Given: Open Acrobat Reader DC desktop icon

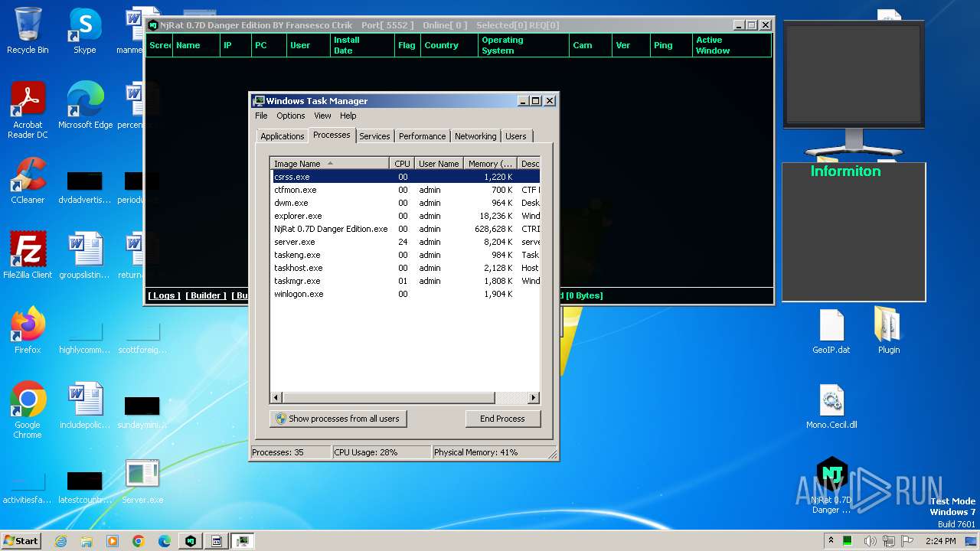Looking at the screenshot, I should tap(28, 110).
